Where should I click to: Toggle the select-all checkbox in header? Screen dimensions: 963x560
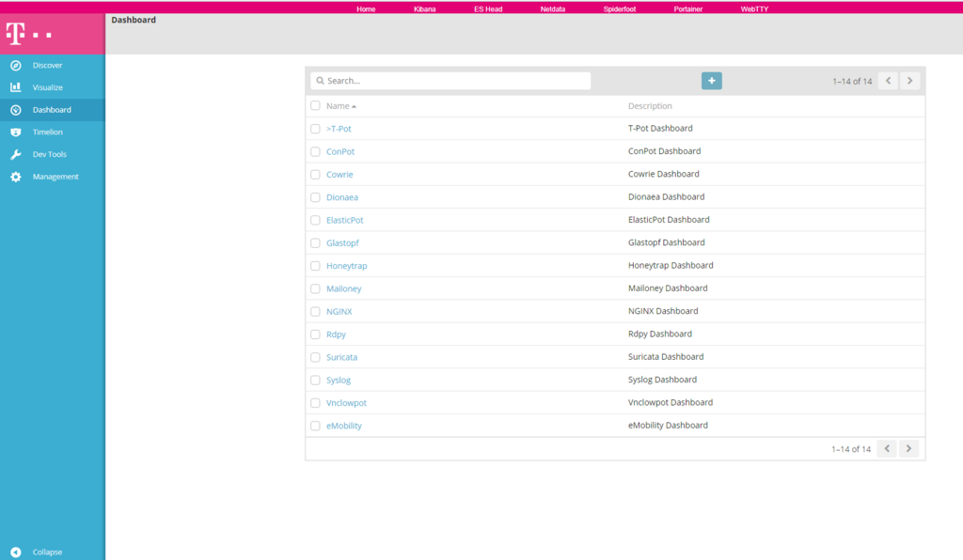coord(315,105)
